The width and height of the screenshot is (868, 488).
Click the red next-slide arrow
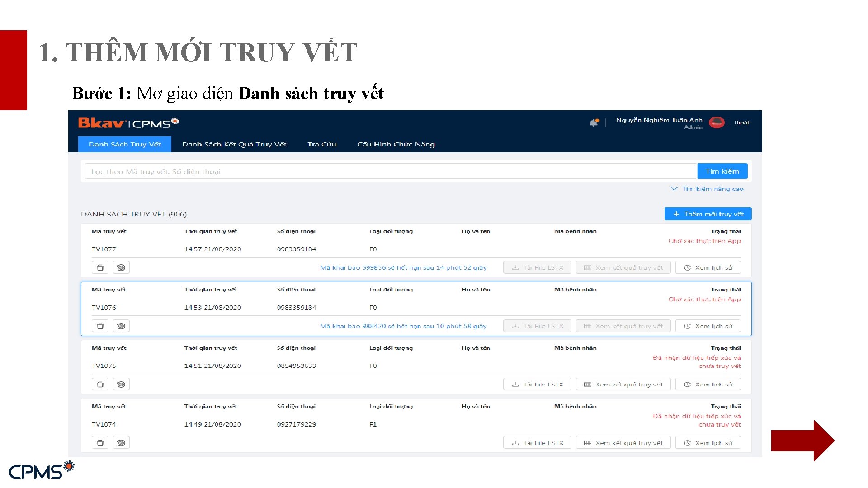pos(802,441)
